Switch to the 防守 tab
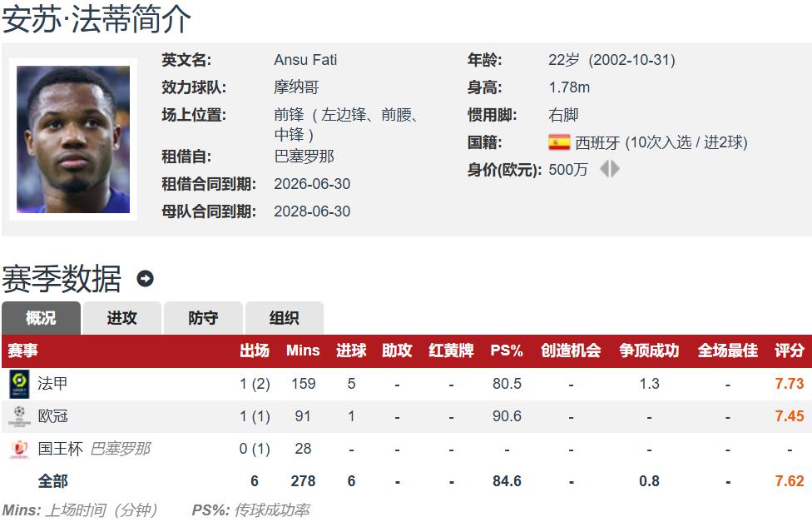This screenshot has height=522, width=812. [203, 318]
